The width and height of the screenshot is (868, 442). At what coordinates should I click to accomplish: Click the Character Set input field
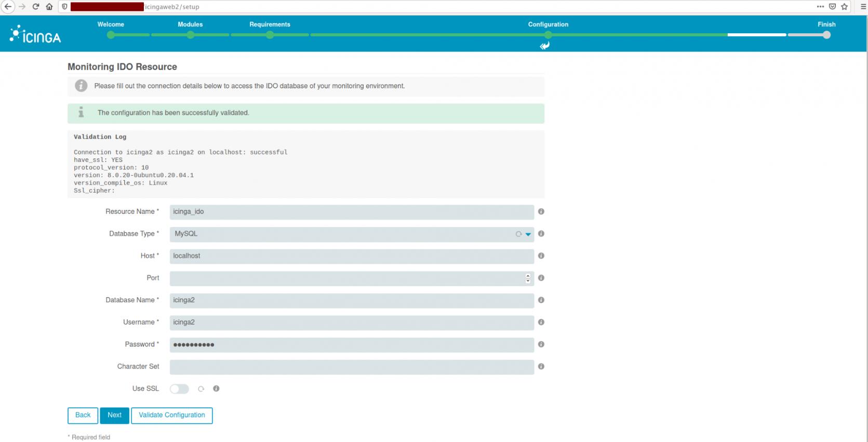click(352, 367)
